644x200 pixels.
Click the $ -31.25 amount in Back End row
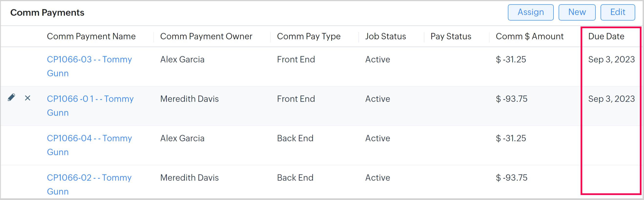point(511,138)
